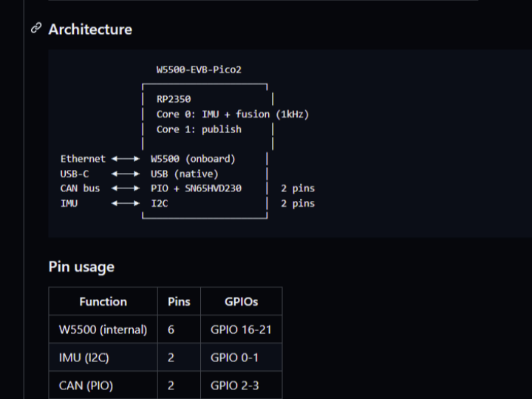Click the GPIO 16-21 table cell
The height and width of the screenshot is (399, 532).
tap(241, 330)
